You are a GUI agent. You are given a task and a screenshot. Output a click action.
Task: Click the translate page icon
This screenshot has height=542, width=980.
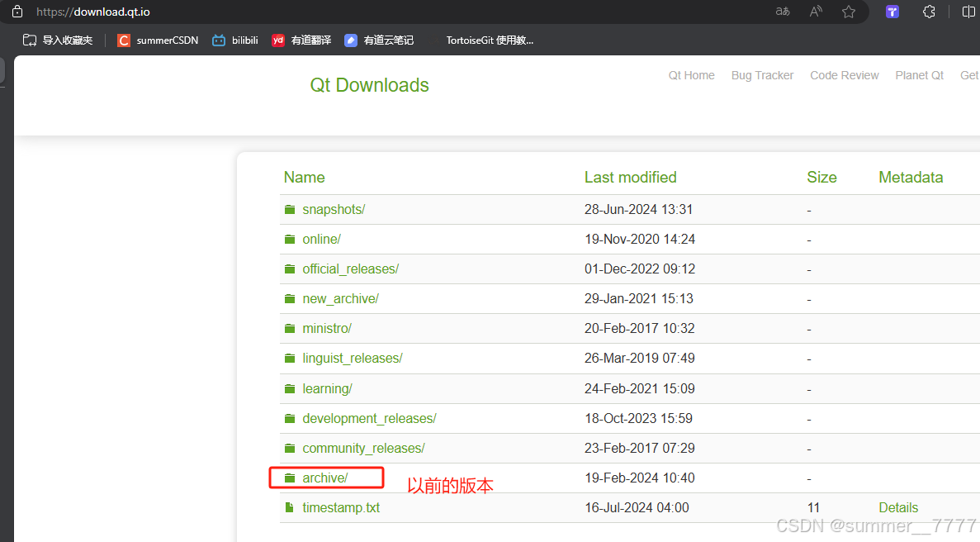783,12
